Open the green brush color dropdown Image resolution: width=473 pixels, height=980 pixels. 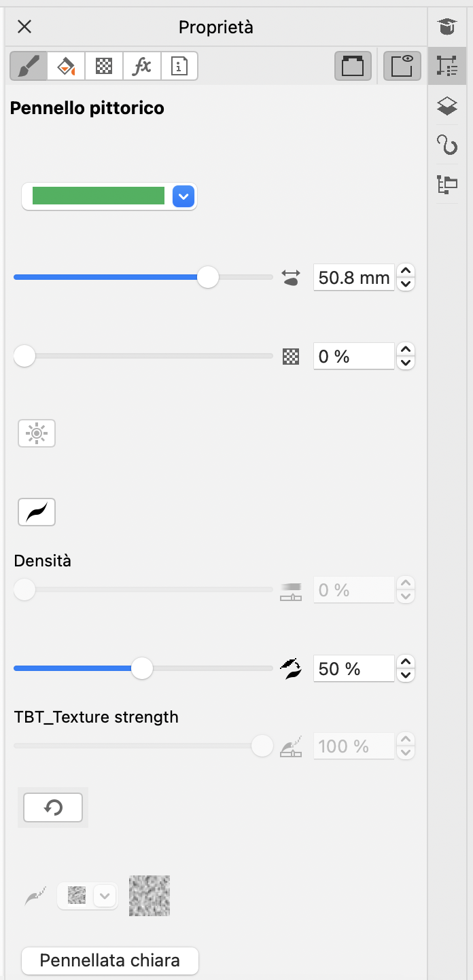coord(183,197)
